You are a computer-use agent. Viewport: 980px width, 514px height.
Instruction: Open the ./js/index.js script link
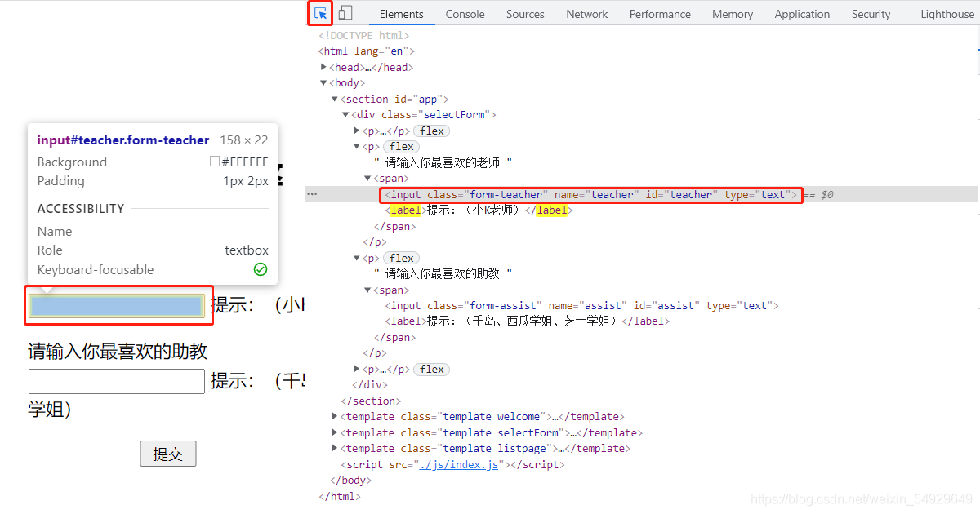point(458,465)
